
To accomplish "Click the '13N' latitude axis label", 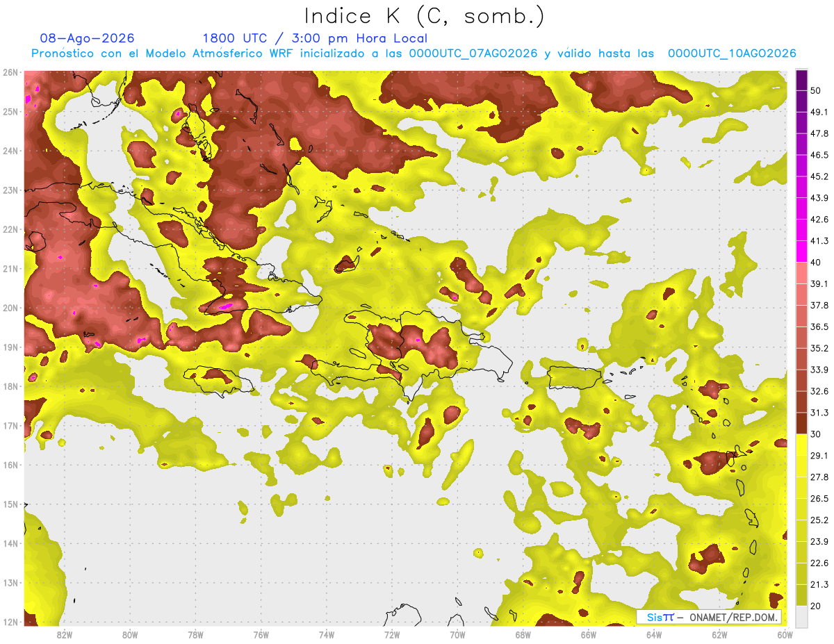I will (x=10, y=583).
